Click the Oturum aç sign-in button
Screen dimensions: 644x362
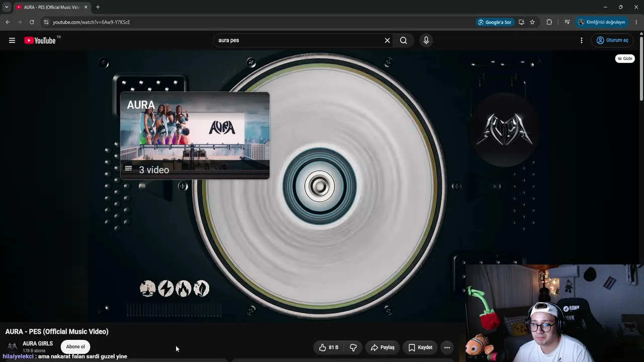click(612, 40)
